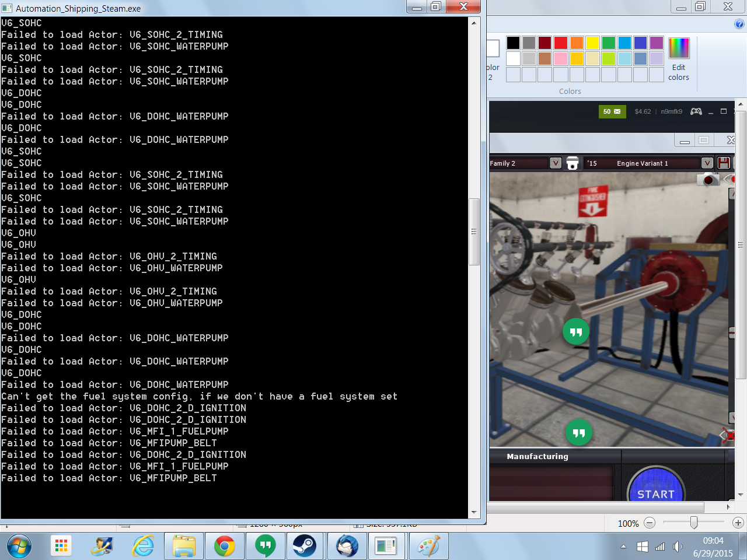
Task: Click the last V6_MFIPUMP_BELT console line
Action: point(109,478)
